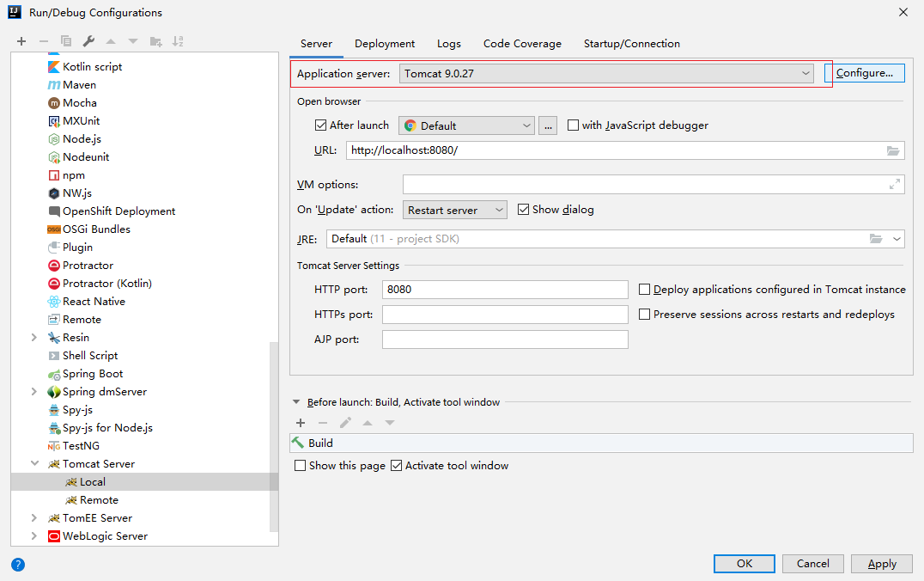924x581 pixels.
Task: Click the HTTP port field
Action: 505,290
